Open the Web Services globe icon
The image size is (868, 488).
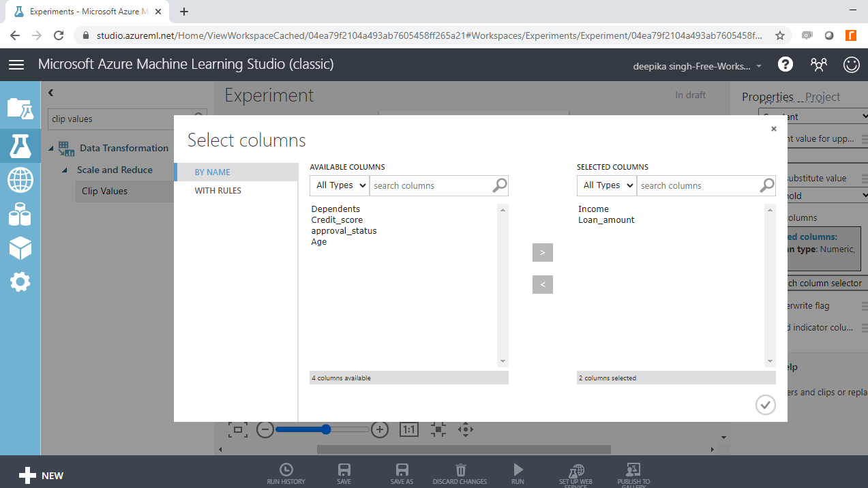click(x=20, y=181)
